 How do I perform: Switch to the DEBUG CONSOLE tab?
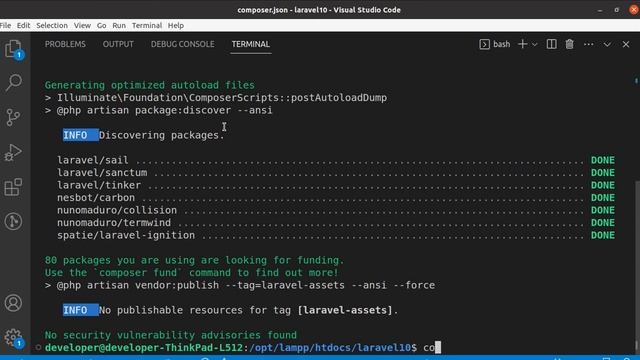pyautogui.click(x=182, y=44)
